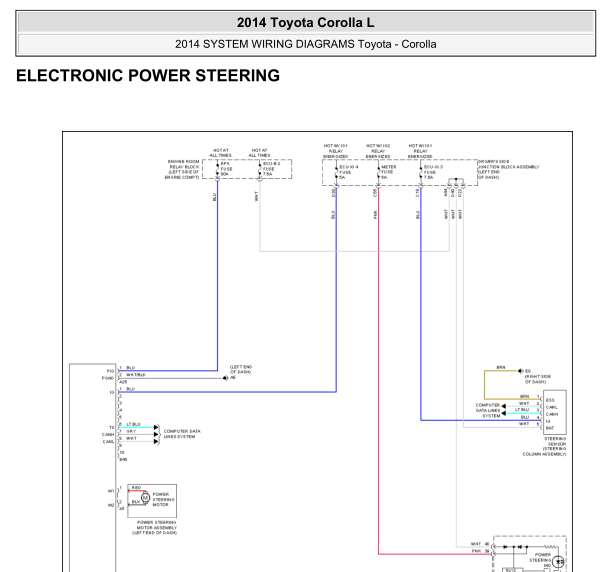
Task: Click the PGND terminal label
Action: (108, 378)
